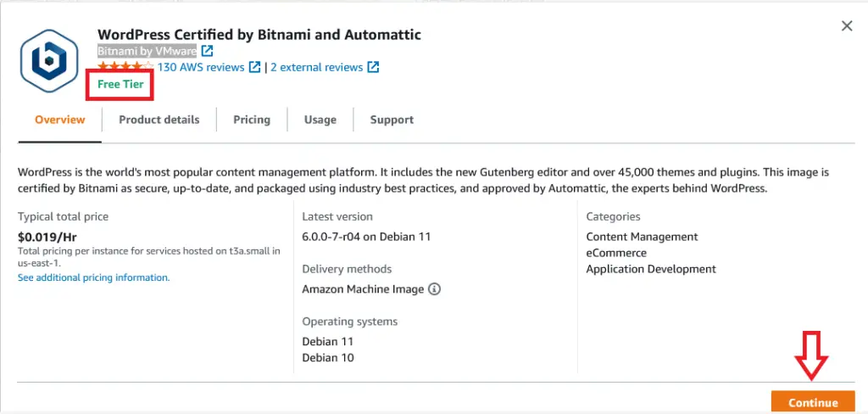Open the Product details tab
Image resolution: width=868 pixels, height=414 pixels.
coord(159,120)
